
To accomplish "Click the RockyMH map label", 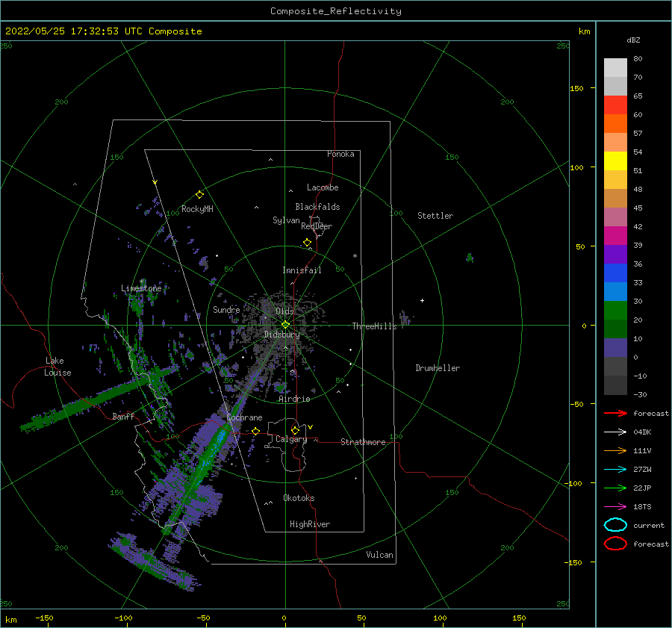I will pos(197,209).
